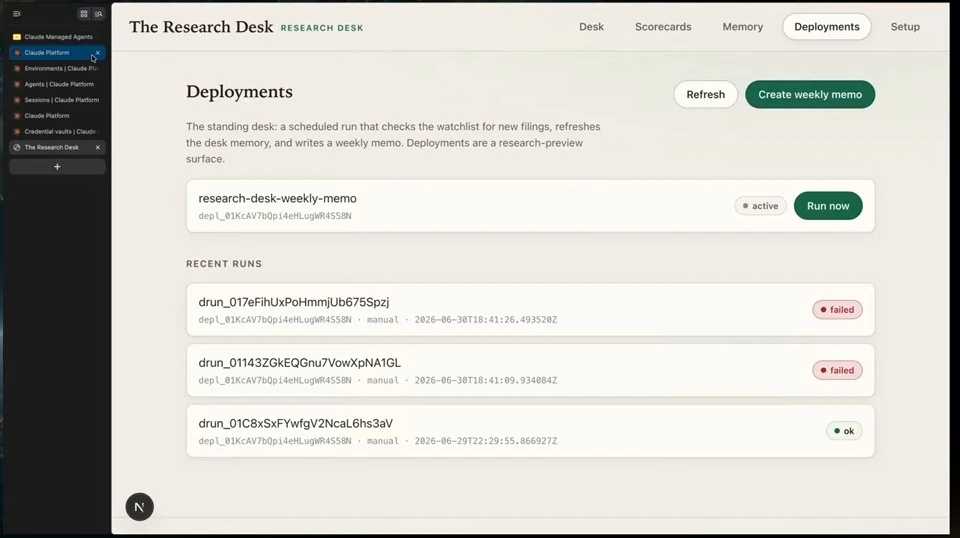
Task: Close the highlighted Claude Platform tab
Action: [x=97, y=53]
